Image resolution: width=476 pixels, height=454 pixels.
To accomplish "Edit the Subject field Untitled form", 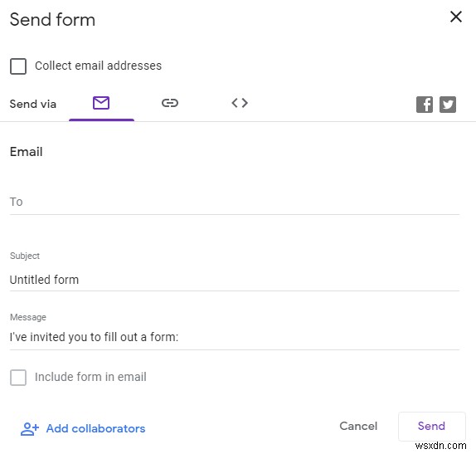I will tap(235, 280).
